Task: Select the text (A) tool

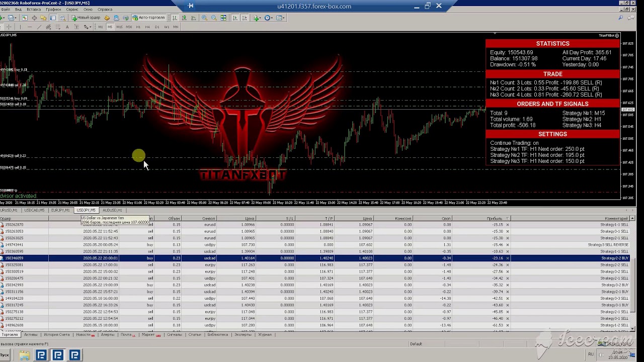Action: (x=67, y=27)
